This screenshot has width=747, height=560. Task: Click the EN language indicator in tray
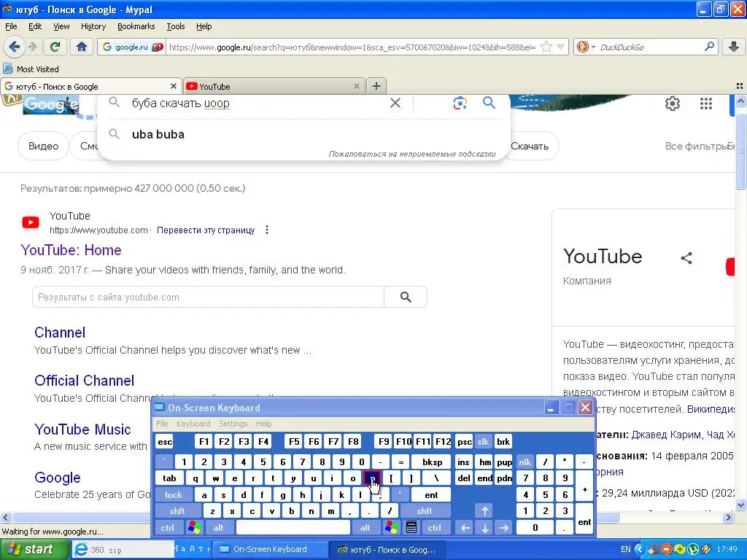(625, 550)
